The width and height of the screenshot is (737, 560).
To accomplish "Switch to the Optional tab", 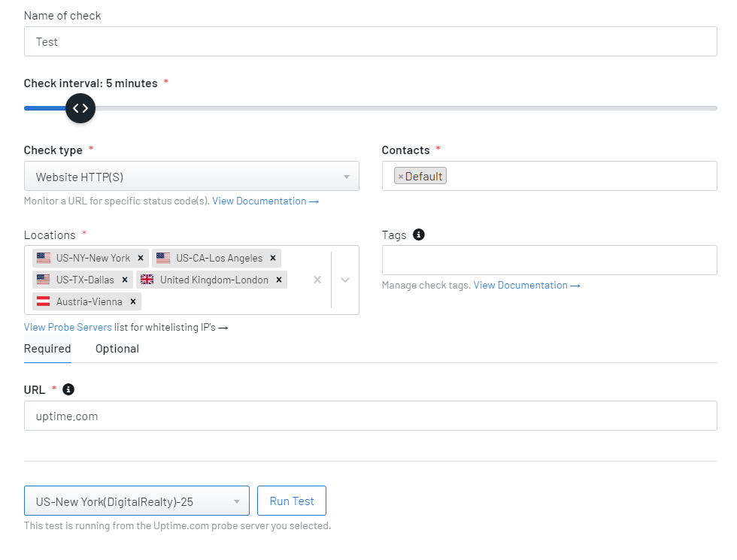I will 117,349.
